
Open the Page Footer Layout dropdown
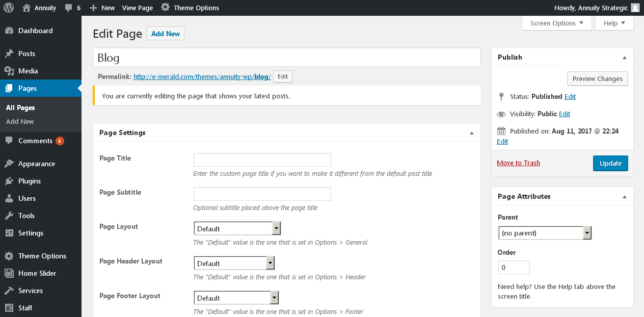(x=236, y=298)
